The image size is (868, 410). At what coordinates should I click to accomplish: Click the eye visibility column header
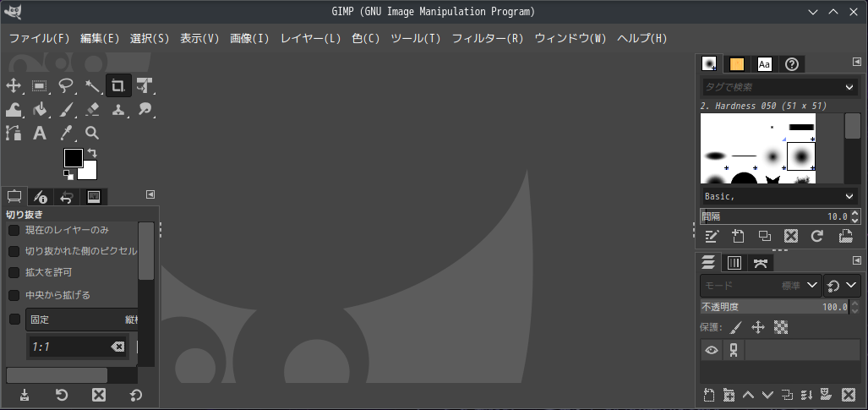(712, 350)
